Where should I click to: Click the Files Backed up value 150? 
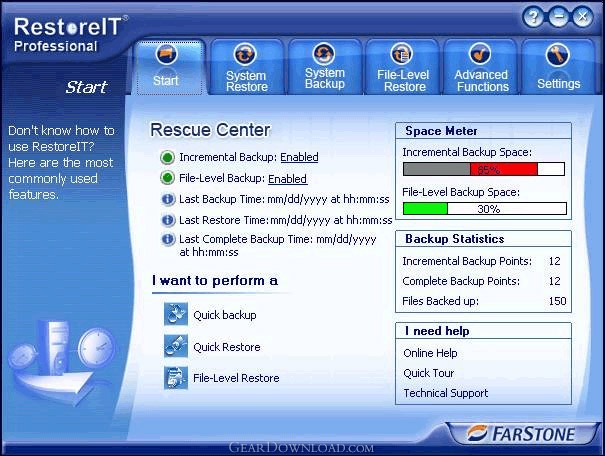tap(558, 301)
